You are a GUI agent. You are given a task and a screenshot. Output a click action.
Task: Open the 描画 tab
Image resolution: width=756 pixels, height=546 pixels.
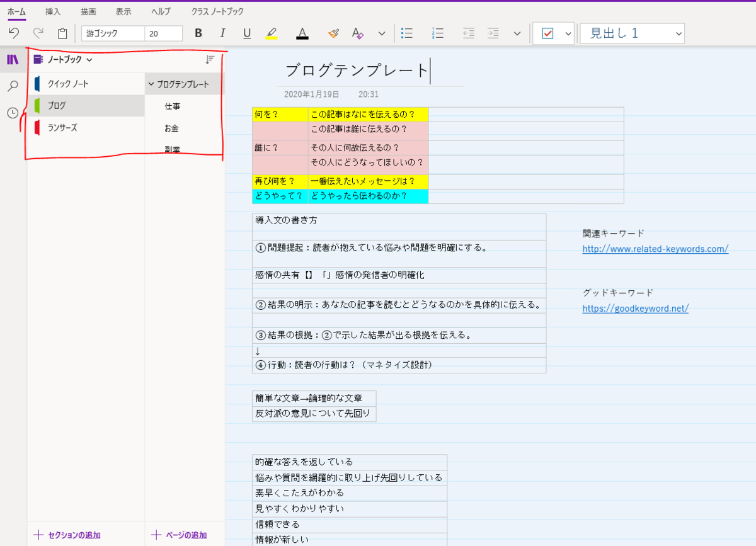[88, 11]
